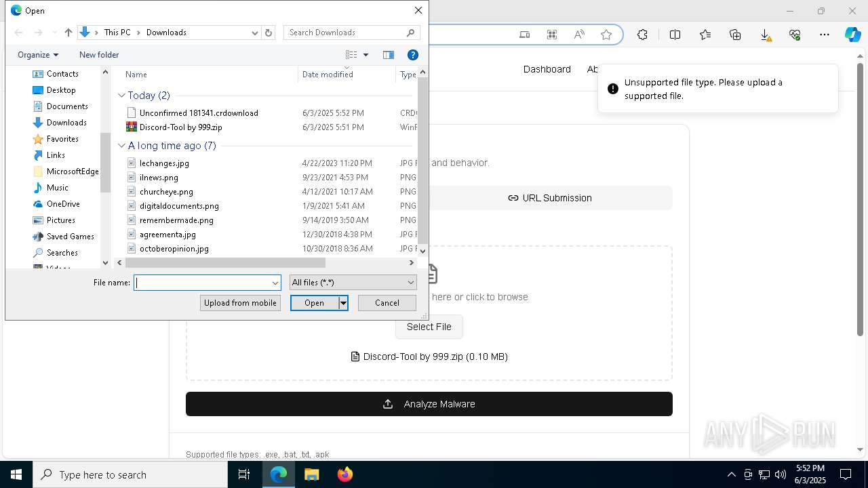Expand address bar path history dropdown
The image size is (868, 488).
(255, 33)
